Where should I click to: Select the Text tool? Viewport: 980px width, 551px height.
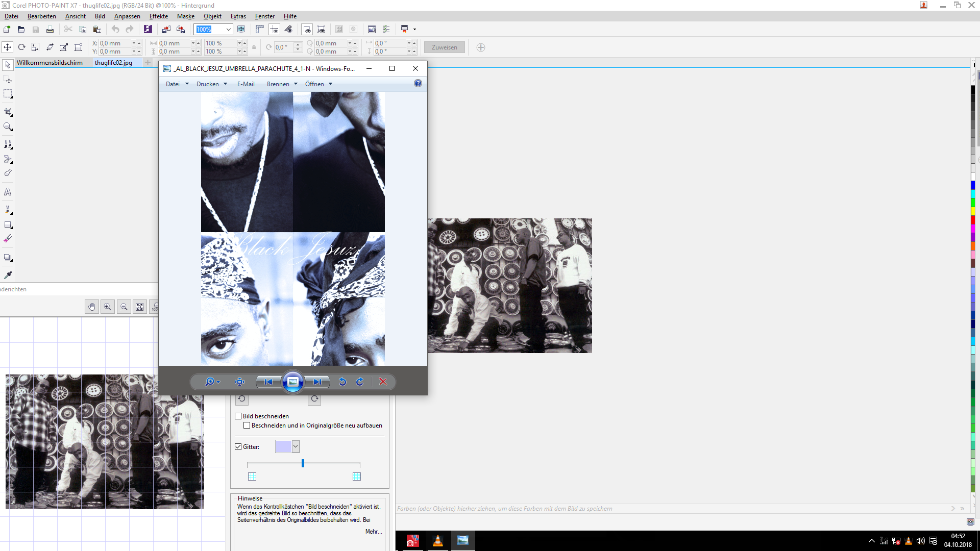(x=8, y=192)
